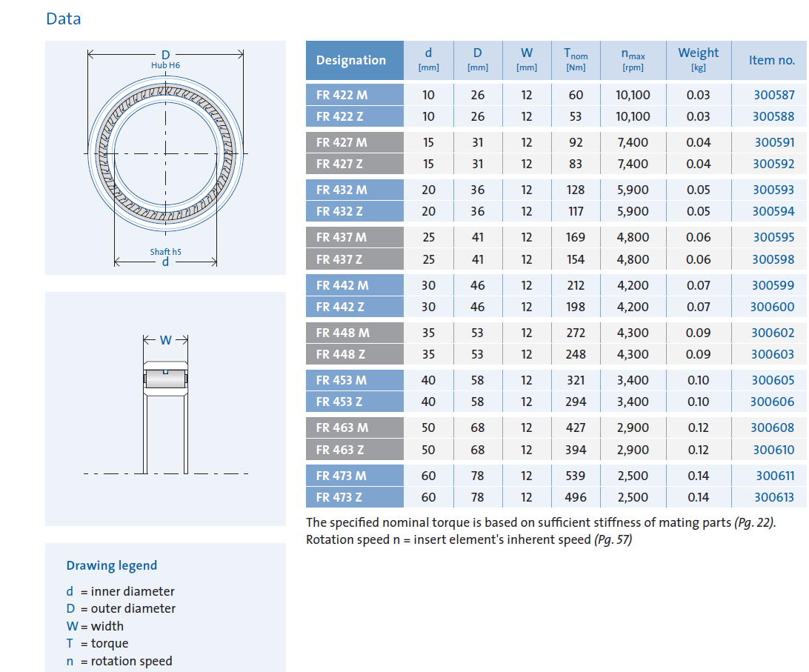Click the Tnom [Nm] column header
This screenshot has height=672, width=809.
click(576, 61)
